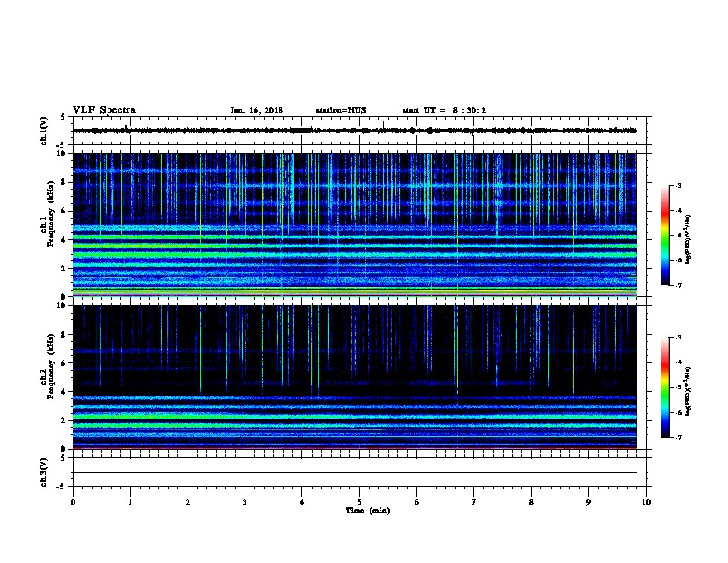Click the ch.1 color bar log(PSD) label
The height and width of the screenshot is (563, 728).
point(688,240)
